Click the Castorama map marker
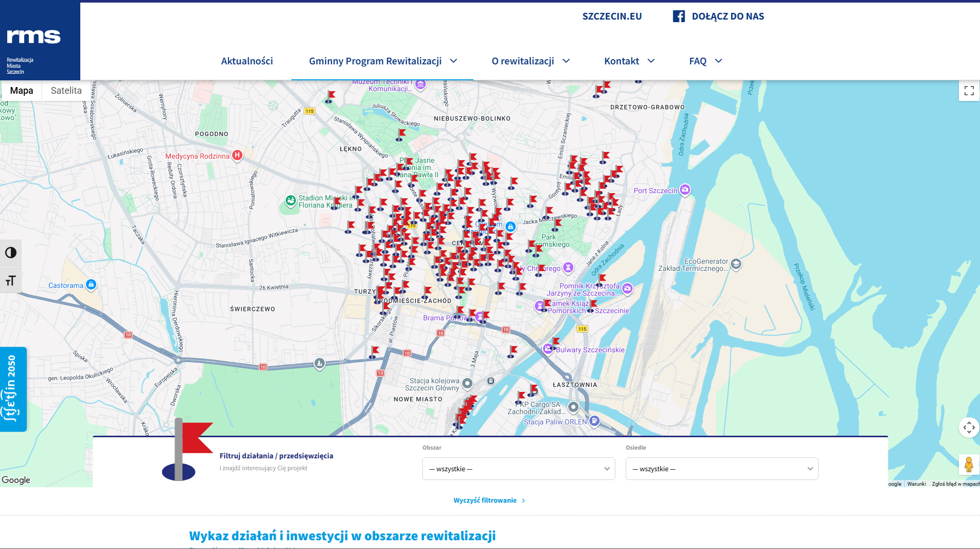Viewport: 980px width, 549px height. tap(91, 284)
